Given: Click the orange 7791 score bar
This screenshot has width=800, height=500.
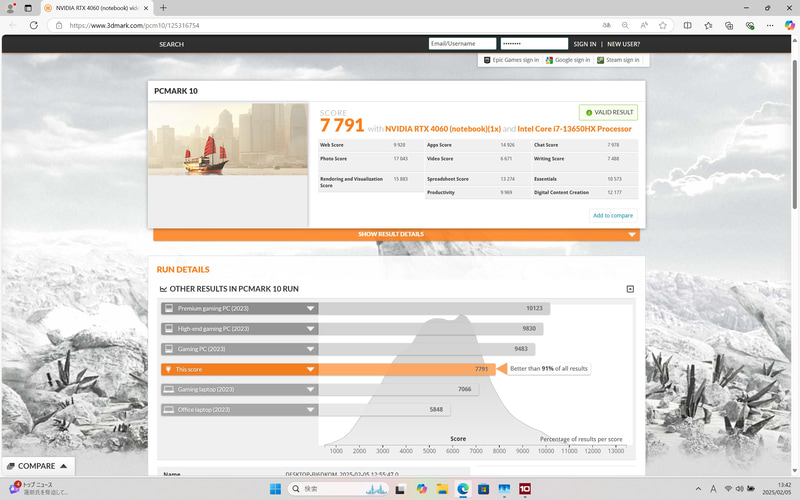Looking at the screenshot, I should [x=407, y=369].
